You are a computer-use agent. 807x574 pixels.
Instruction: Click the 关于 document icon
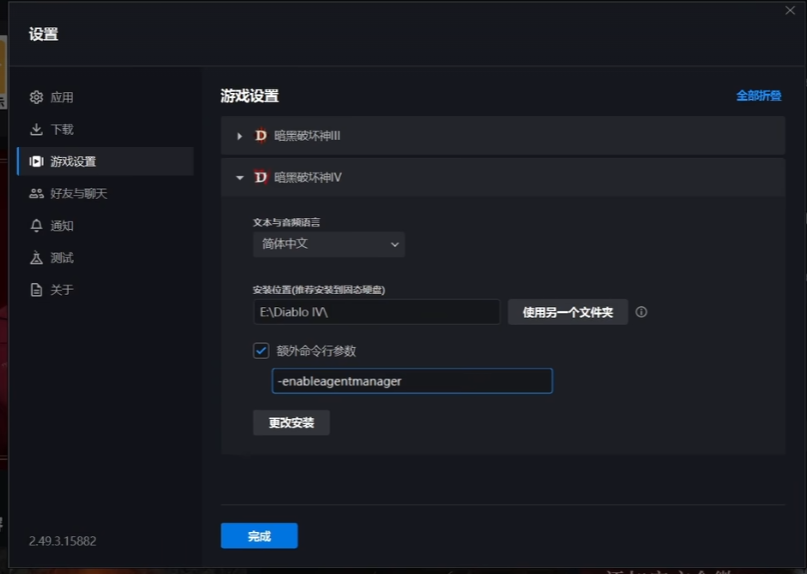click(x=36, y=289)
